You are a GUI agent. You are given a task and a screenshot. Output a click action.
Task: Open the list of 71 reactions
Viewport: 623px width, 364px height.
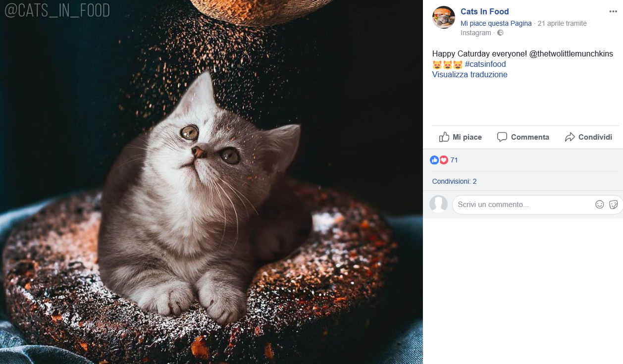coord(454,160)
